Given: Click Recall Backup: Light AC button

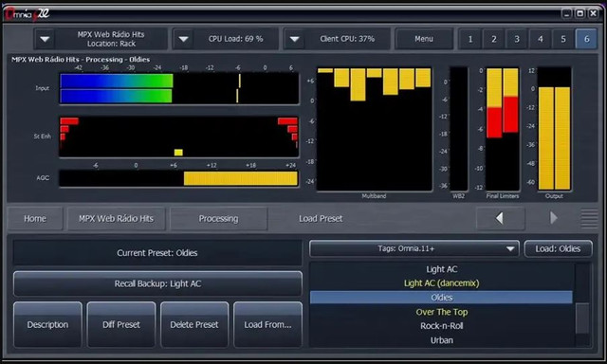Looking at the screenshot, I should (x=157, y=284).
